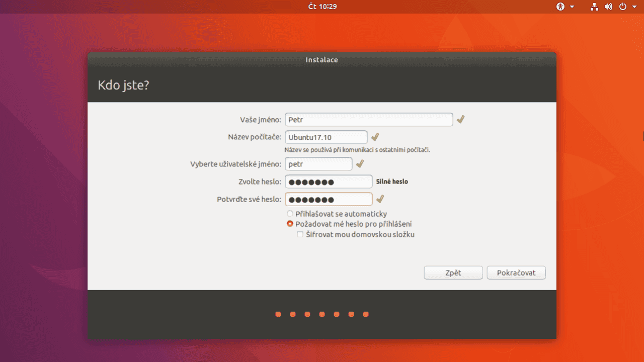Click the checkmark beside the Vaše jméno field
This screenshot has width=644, height=362.
460,119
